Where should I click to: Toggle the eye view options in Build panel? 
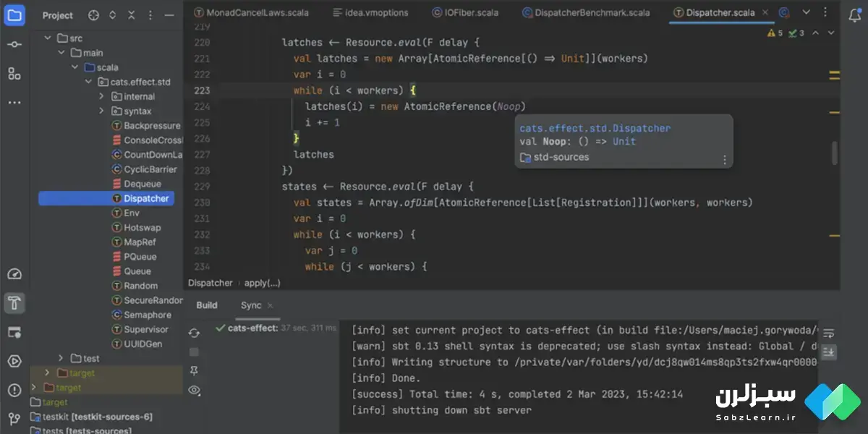(x=194, y=390)
